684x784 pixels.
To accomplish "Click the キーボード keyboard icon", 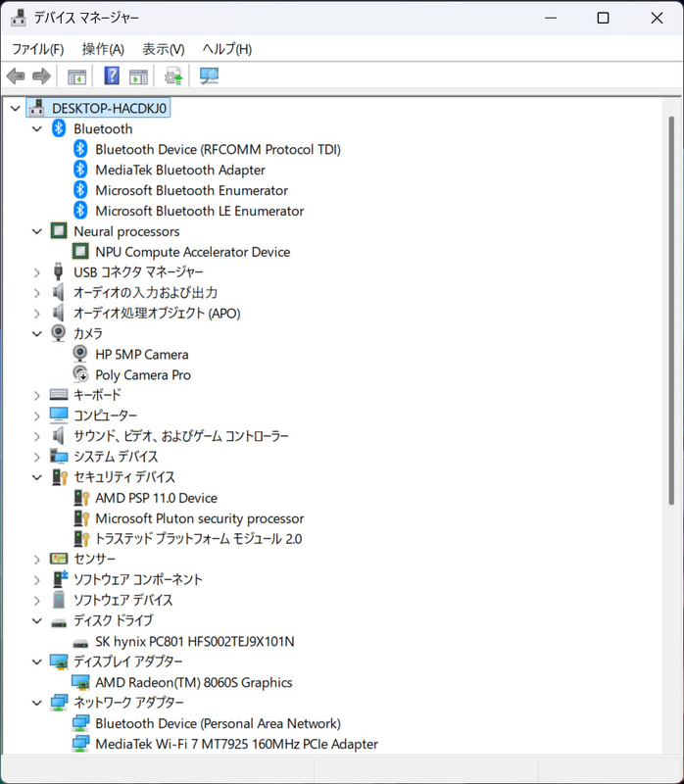I will pyautogui.click(x=59, y=395).
